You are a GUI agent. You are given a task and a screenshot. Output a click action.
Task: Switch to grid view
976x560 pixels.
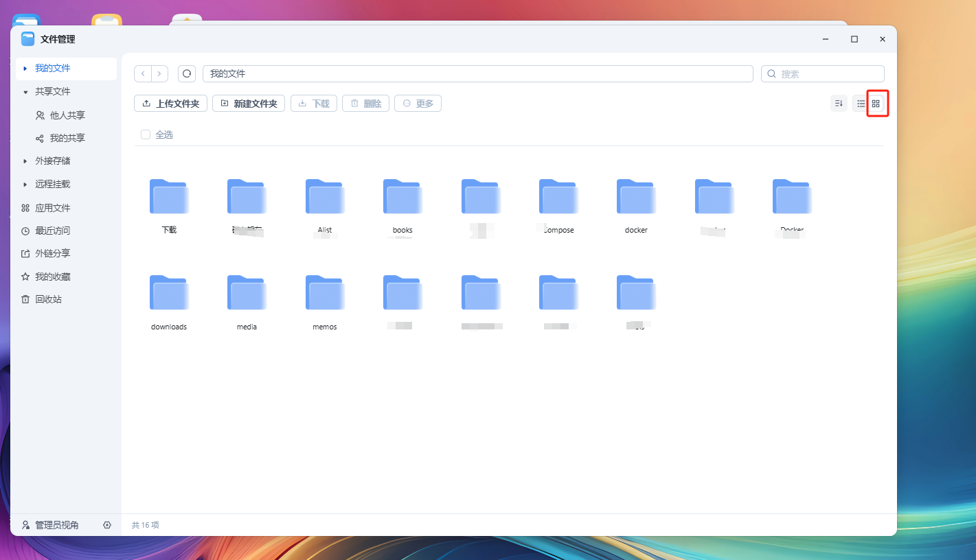[876, 104]
